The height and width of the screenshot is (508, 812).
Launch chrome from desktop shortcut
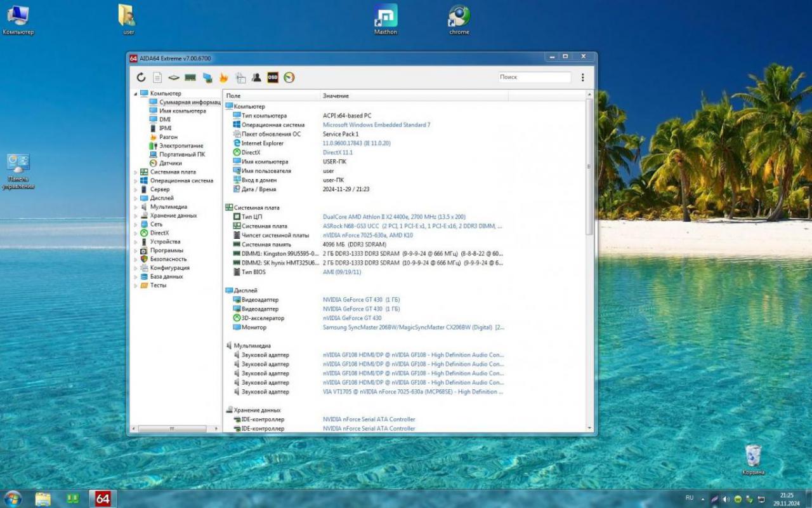pos(459,20)
